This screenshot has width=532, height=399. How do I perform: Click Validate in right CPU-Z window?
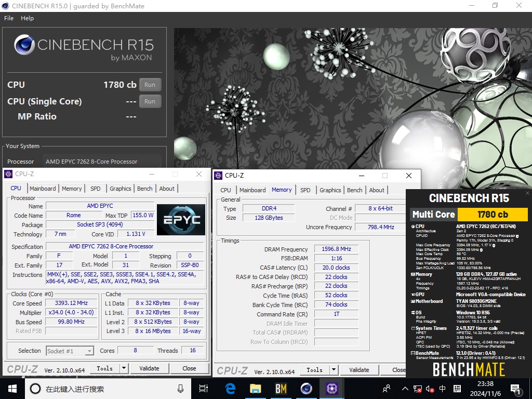pyautogui.click(x=359, y=370)
